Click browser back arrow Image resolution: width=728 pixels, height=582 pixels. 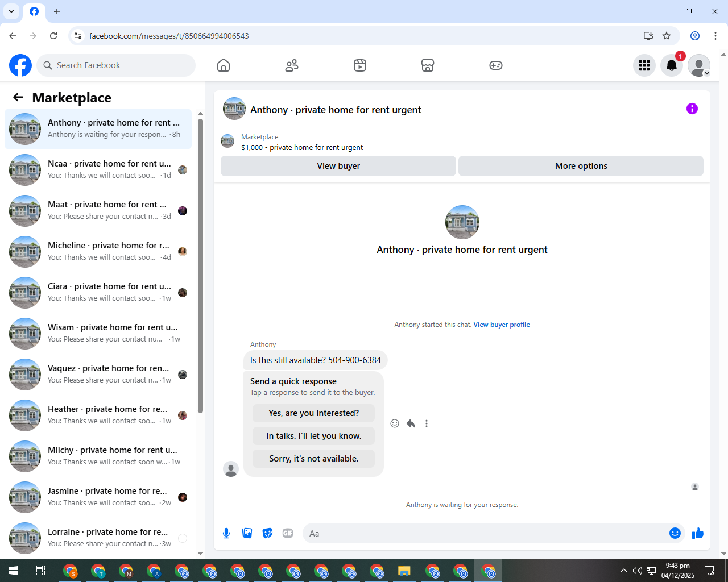13,36
